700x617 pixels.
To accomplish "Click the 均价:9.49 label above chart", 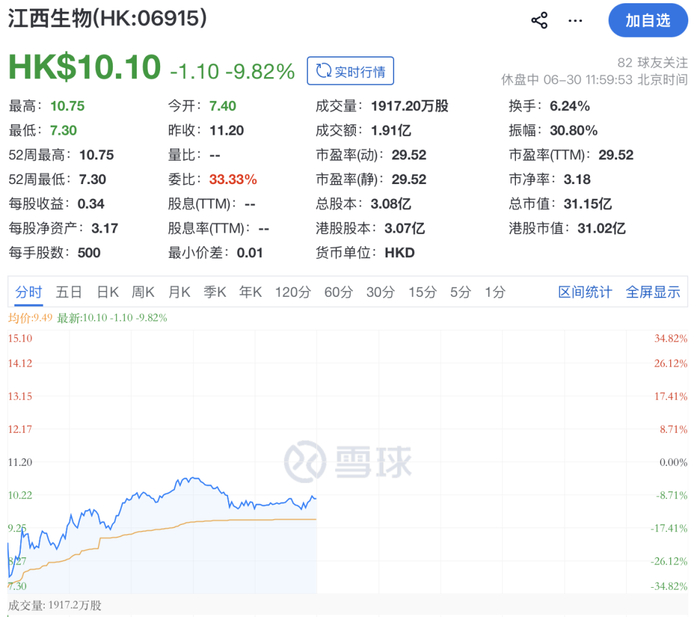I will [30, 318].
